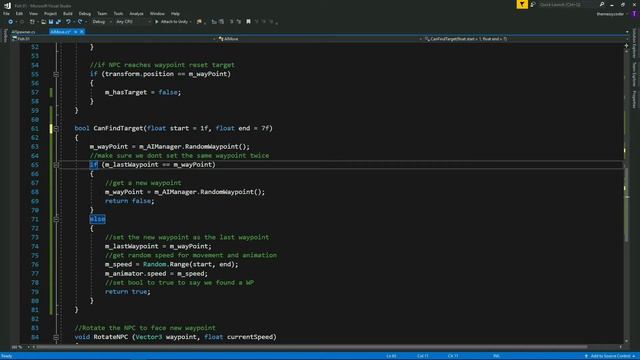Click the 'm_hasTarget = false;' line
640x360 pixels.
pyautogui.click(x=143, y=92)
